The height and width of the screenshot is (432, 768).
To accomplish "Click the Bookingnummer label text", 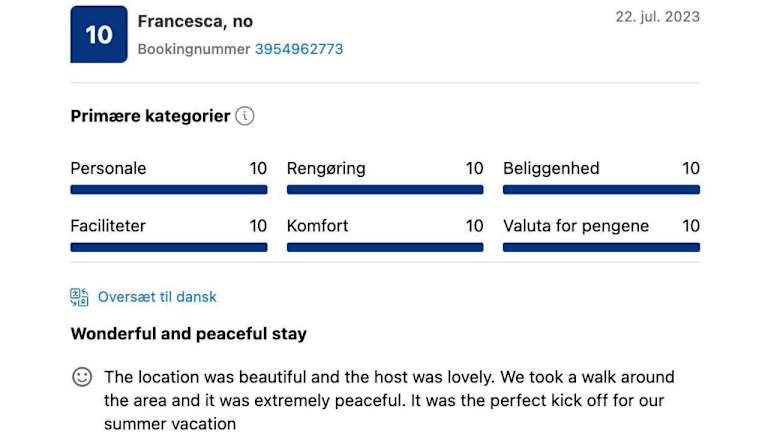I will click(193, 49).
